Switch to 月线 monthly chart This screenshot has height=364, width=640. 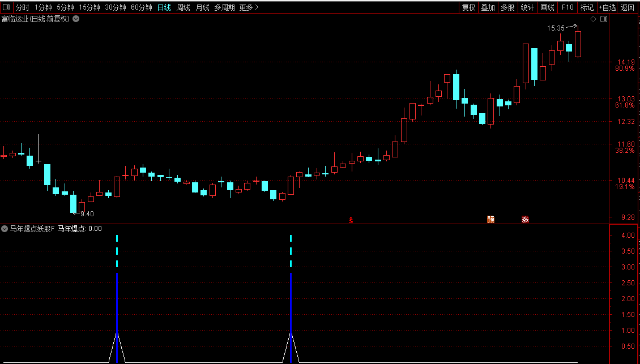point(202,7)
